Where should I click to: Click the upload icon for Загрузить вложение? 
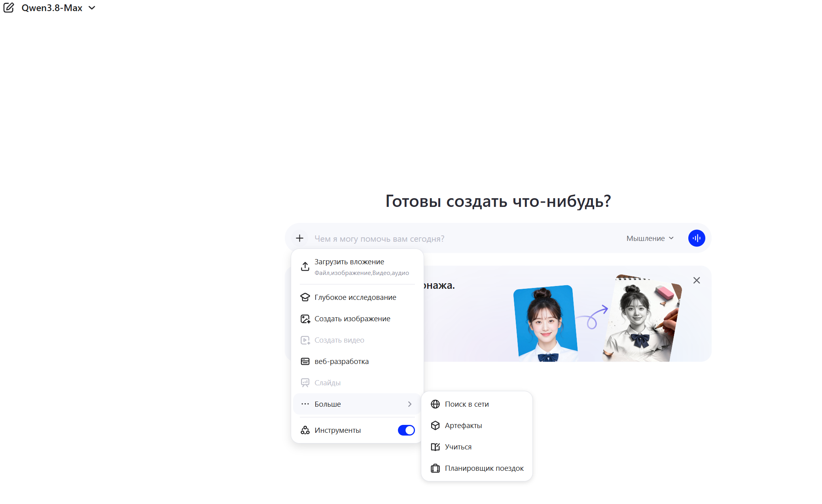pos(305,267)
